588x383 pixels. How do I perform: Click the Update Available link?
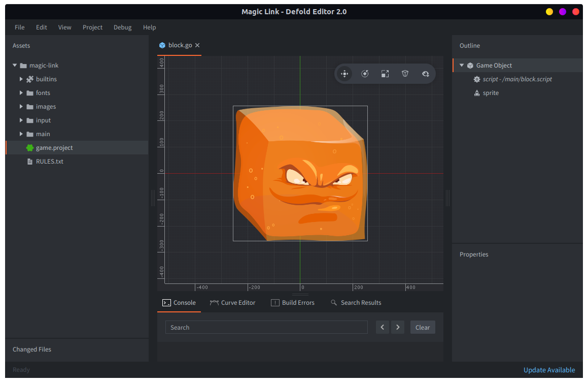point(549,370)
